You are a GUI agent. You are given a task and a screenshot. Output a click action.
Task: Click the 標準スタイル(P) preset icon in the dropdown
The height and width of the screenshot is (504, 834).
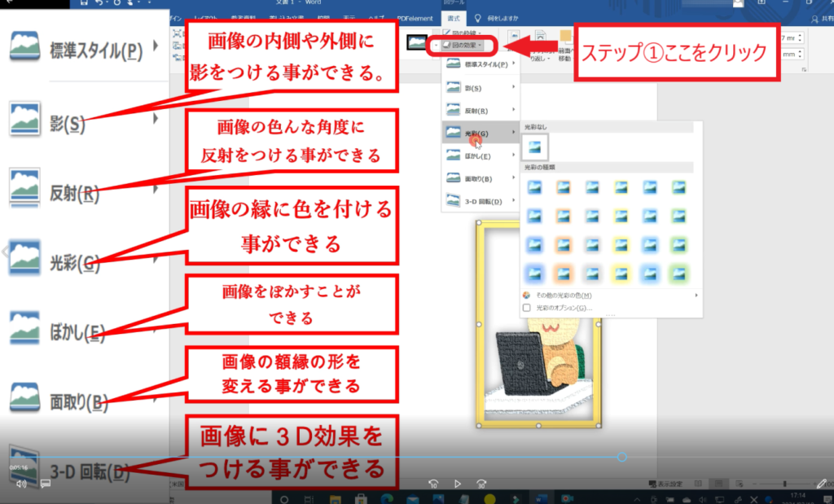click(x=452, y=64)
